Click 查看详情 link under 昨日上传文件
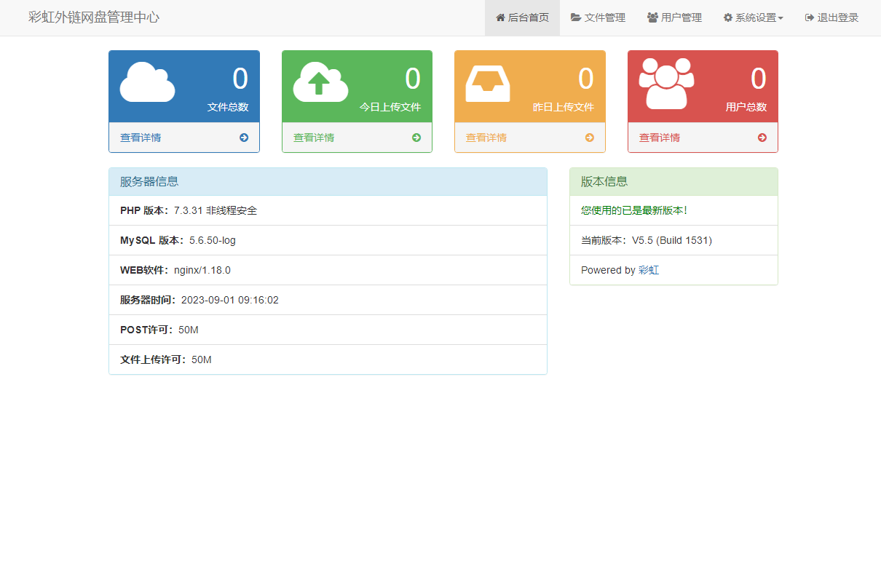The width and height of the screenshot is (881, 588). coord(486,138)
